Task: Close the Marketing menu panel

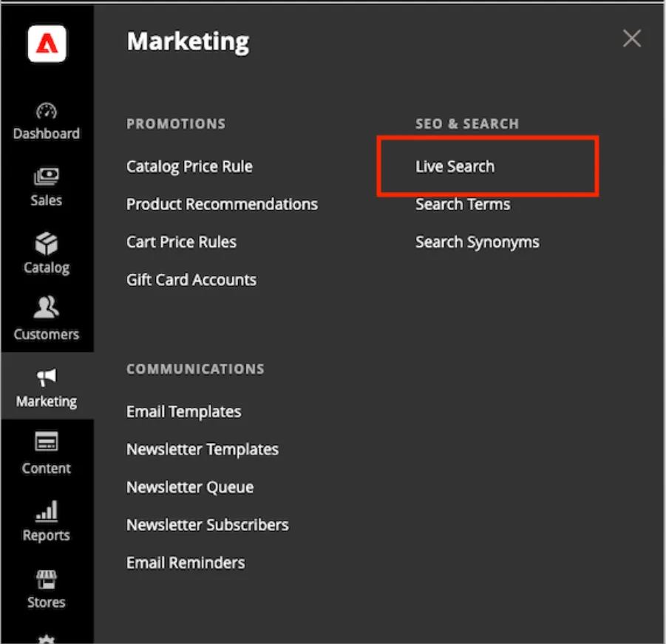Action: [631, 38]
